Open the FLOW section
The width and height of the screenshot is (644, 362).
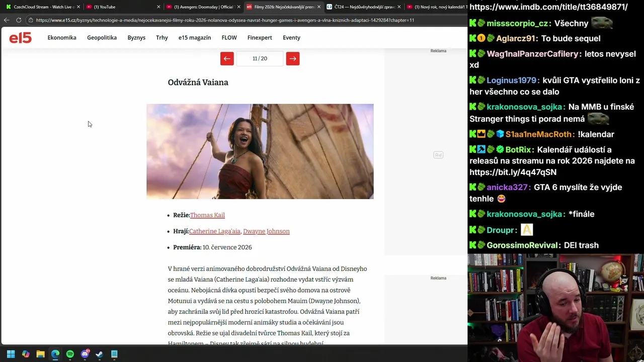229,38
